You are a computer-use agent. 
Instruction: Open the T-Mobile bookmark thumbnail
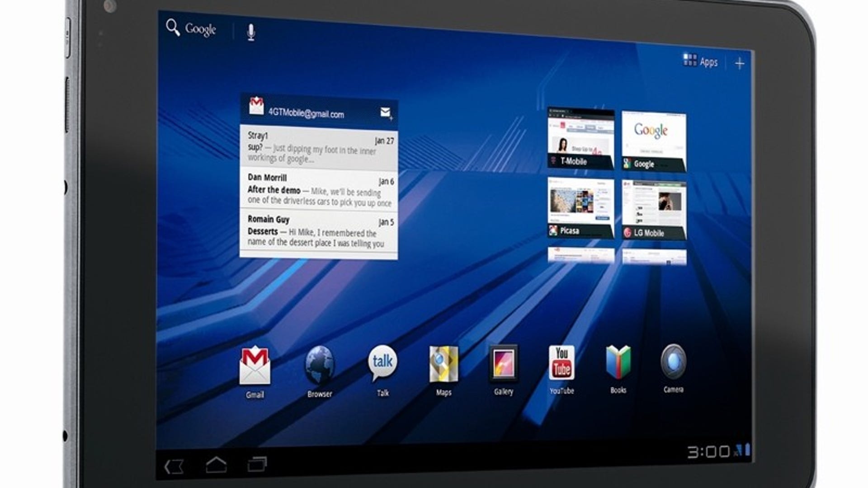coord(580,136)
